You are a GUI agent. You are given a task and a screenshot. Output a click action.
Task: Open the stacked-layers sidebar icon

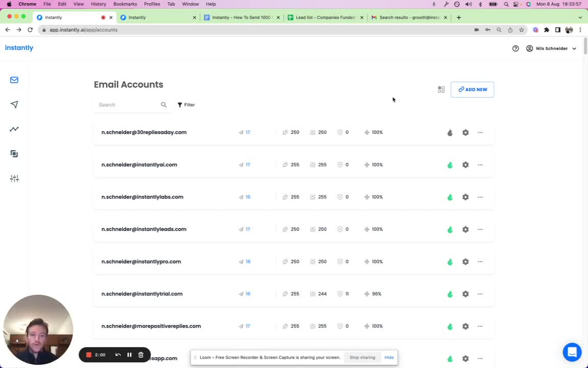[14, 153]
